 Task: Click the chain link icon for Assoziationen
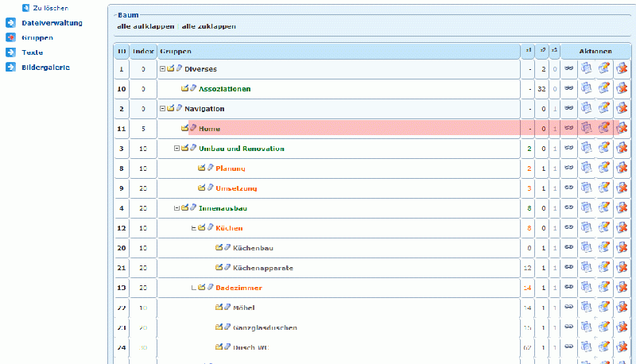569,88
